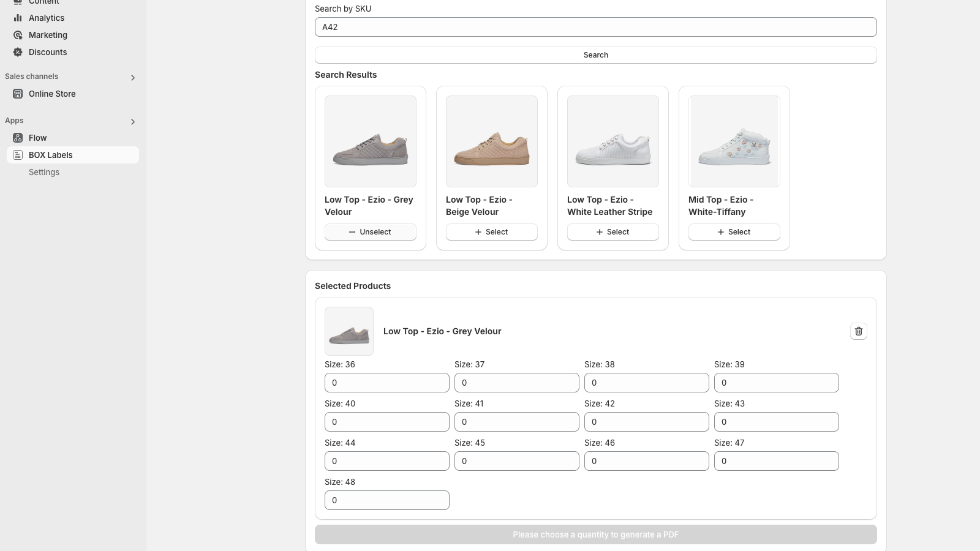
Task: Expand the Apps section
Action: pos(133,121)
